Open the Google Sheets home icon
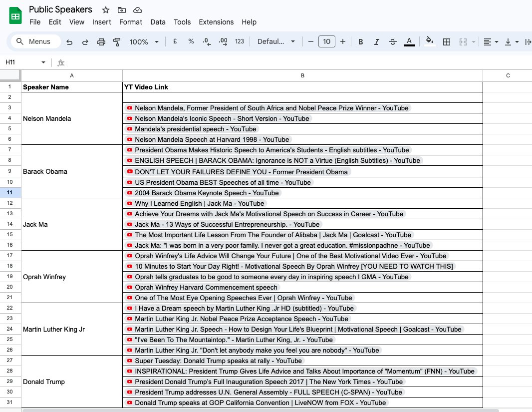Screen dimensions: 532x412 click(x=15, y=16)
